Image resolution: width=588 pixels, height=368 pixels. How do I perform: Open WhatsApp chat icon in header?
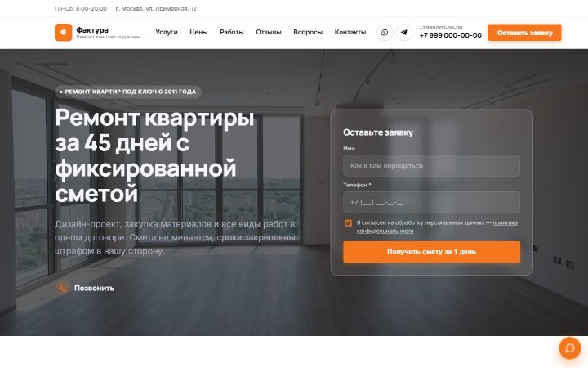(385, 33)
